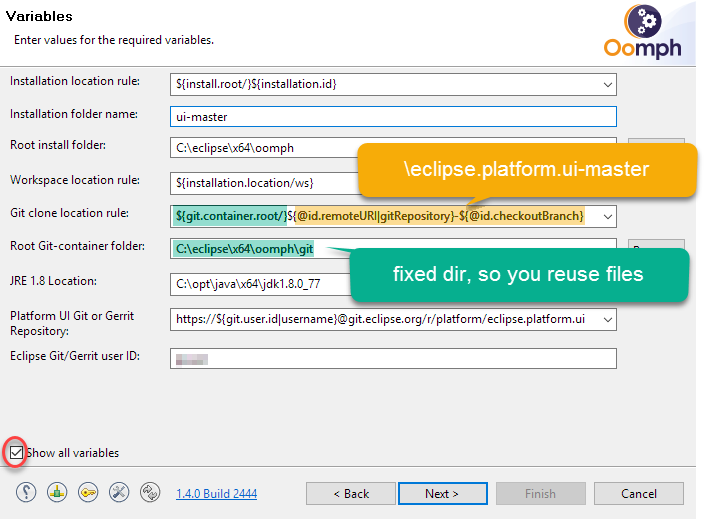Image resolution: width=707 pixels, height=519 pixels.
Task: Click the Workspace location rule field
Action: click(260, 183)
